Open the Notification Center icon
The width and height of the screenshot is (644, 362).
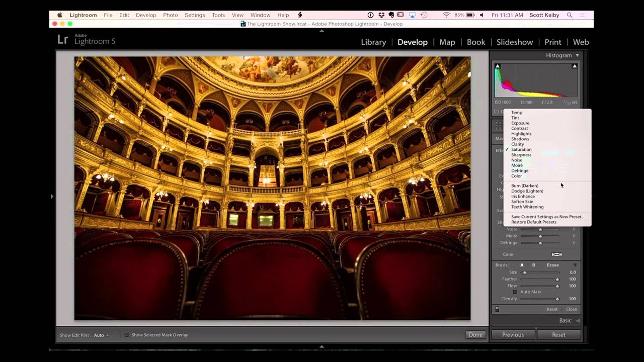click(583, 15)
